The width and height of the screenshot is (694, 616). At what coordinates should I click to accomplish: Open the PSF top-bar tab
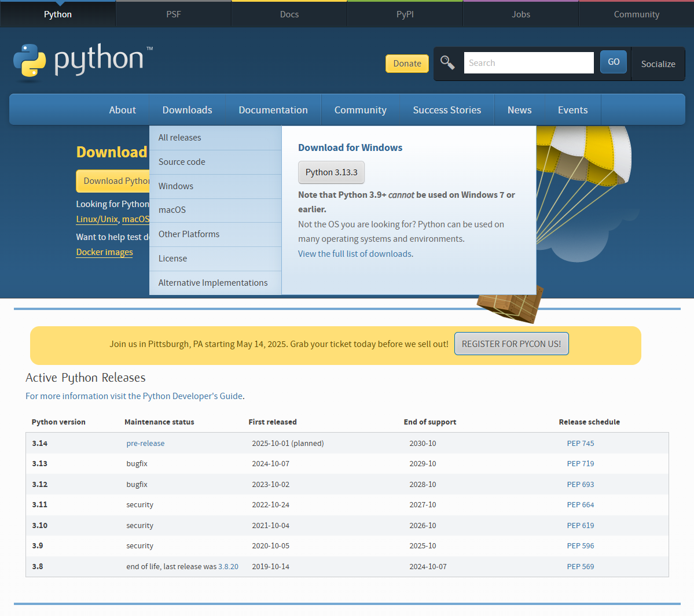tap(174, 14)
